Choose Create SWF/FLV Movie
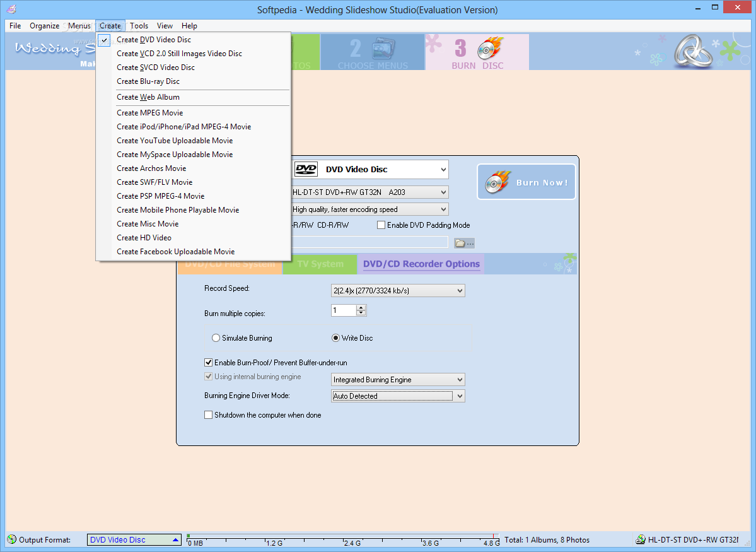 point(194,182)
